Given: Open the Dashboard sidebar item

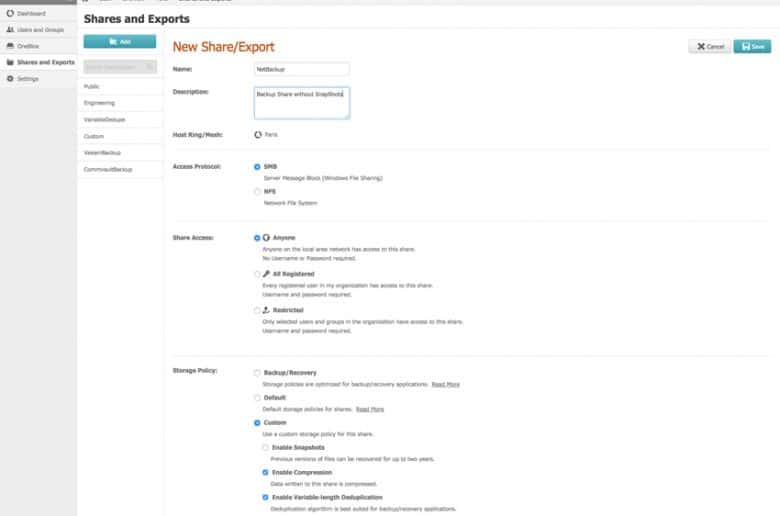Looking at the screenshot, I should coord(26,13).
